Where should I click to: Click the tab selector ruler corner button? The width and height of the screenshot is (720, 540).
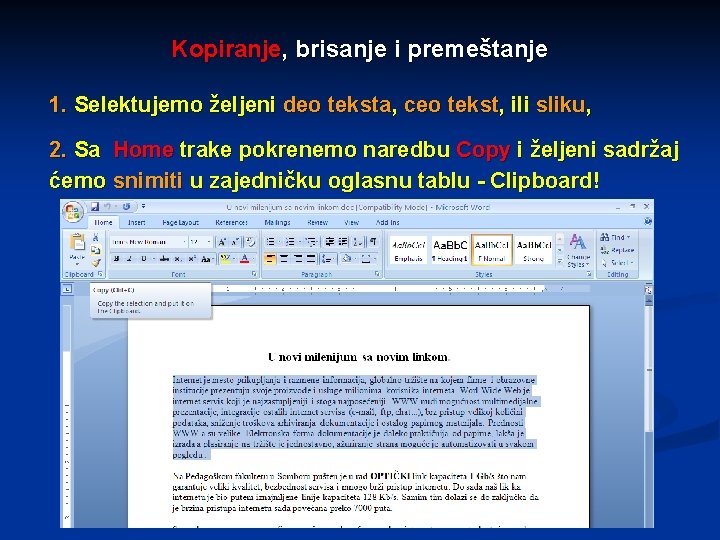[x=68, y=289]
